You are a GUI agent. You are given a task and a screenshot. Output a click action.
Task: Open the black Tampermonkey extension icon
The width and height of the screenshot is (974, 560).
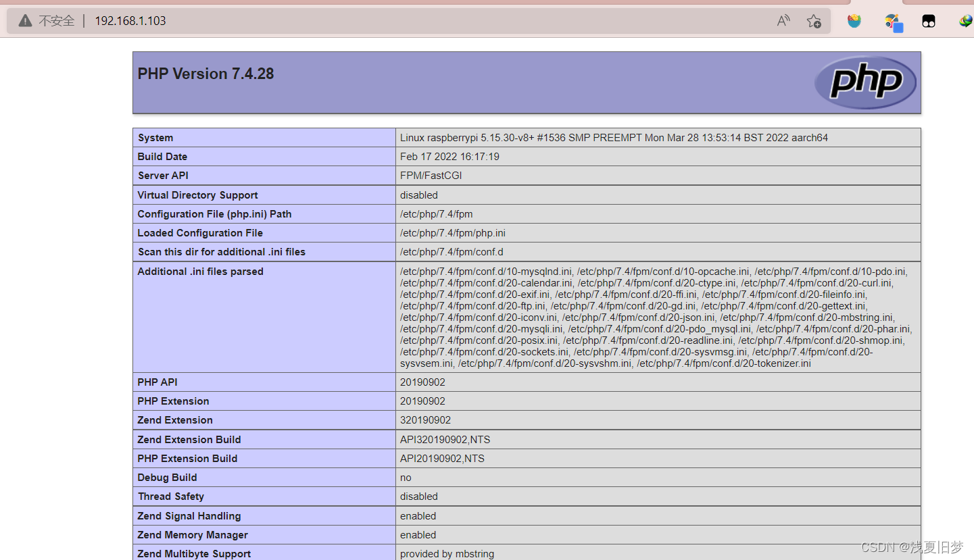929,21
